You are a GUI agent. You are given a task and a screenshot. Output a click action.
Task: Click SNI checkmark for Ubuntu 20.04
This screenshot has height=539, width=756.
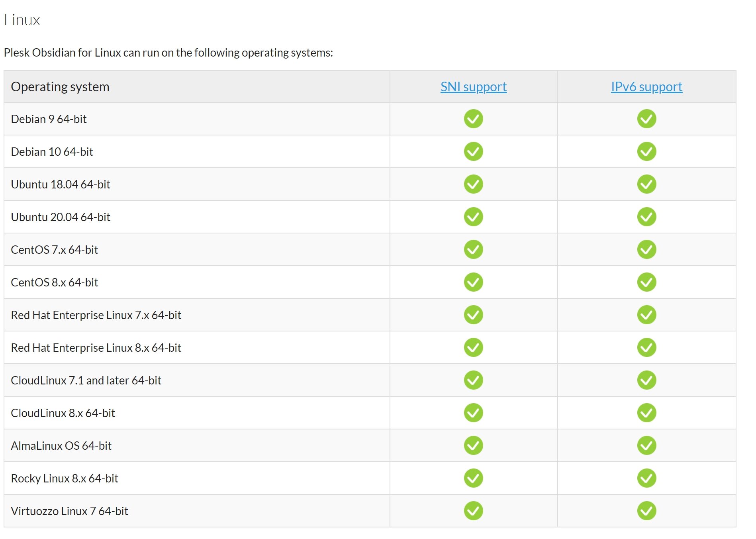pos(473,217)
